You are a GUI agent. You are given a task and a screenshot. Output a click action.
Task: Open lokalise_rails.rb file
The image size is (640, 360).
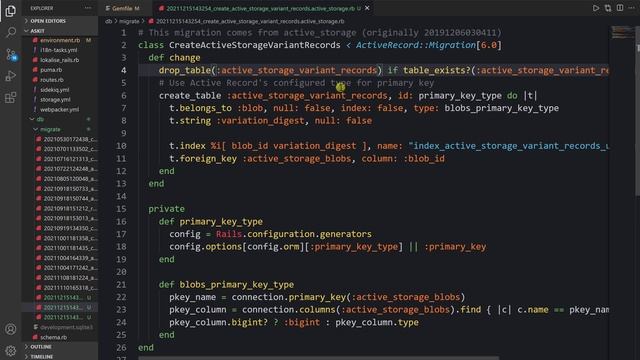(x=60, y=60)
